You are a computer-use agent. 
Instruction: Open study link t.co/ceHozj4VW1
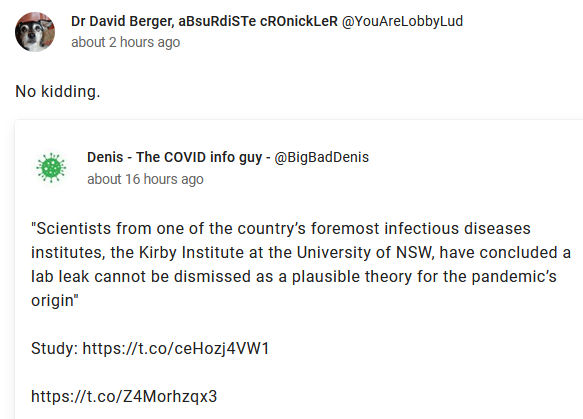176,349
